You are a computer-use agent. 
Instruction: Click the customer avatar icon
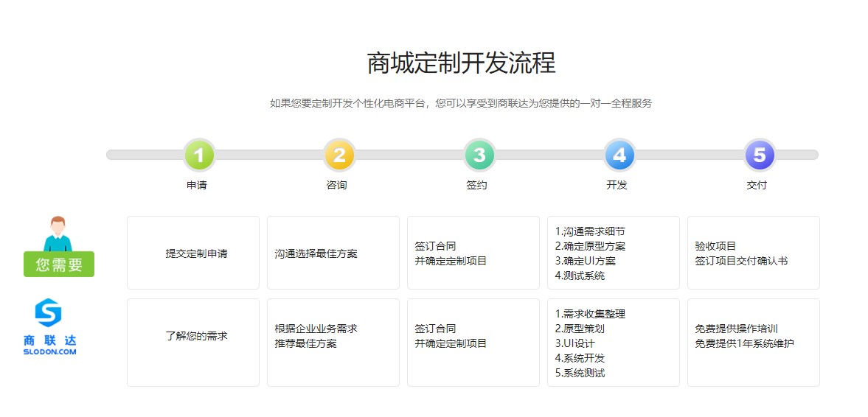[58, 234]
